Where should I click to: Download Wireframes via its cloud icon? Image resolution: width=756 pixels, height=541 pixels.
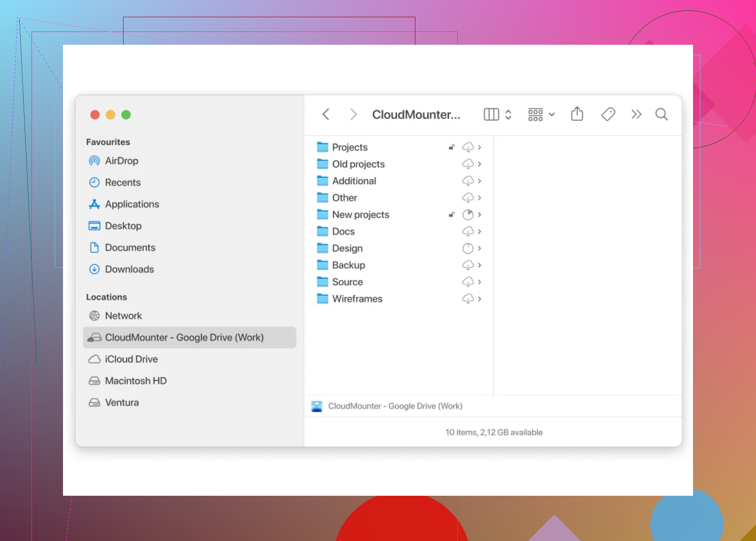(468, 299)
